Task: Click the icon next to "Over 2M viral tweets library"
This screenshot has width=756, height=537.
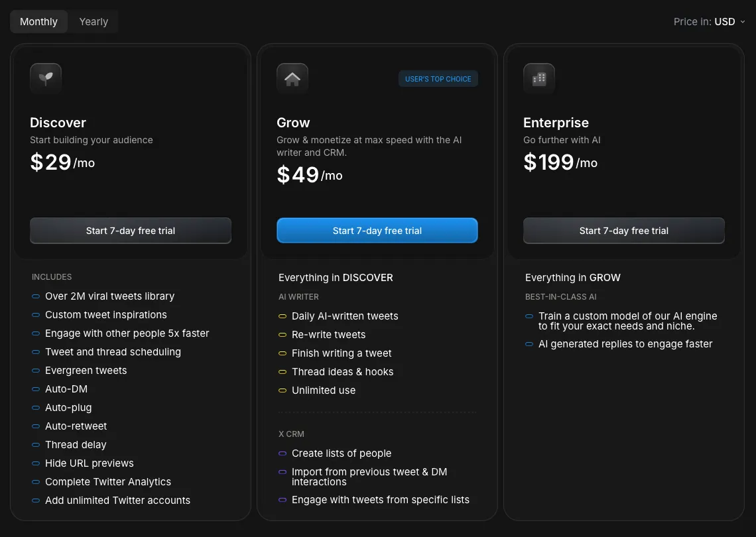Action: (x=34, y=296)
